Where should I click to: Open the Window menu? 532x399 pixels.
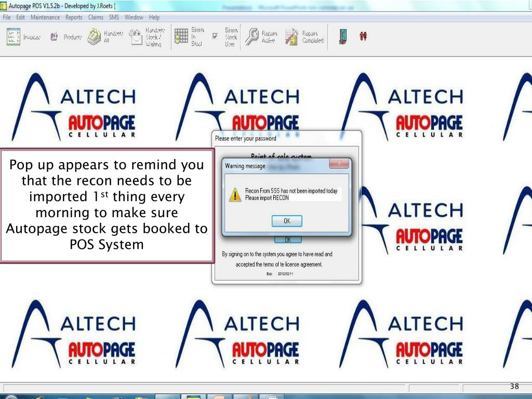coord(134,17)
